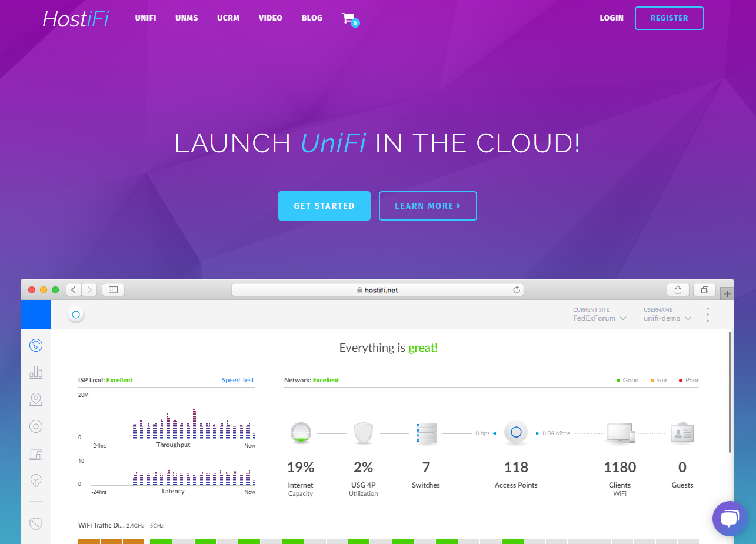
Task: Open the UNMS menu item
Action: tap(186, 18)
